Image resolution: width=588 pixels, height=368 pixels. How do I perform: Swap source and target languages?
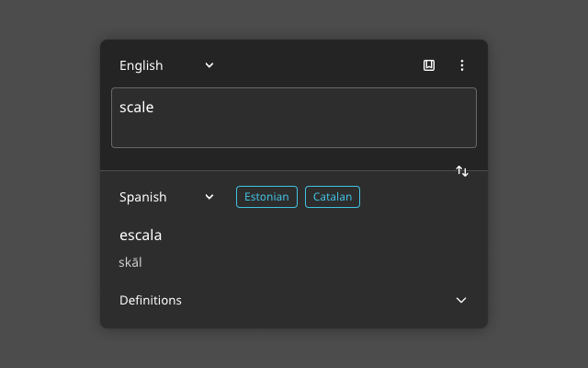coord(462,171)
